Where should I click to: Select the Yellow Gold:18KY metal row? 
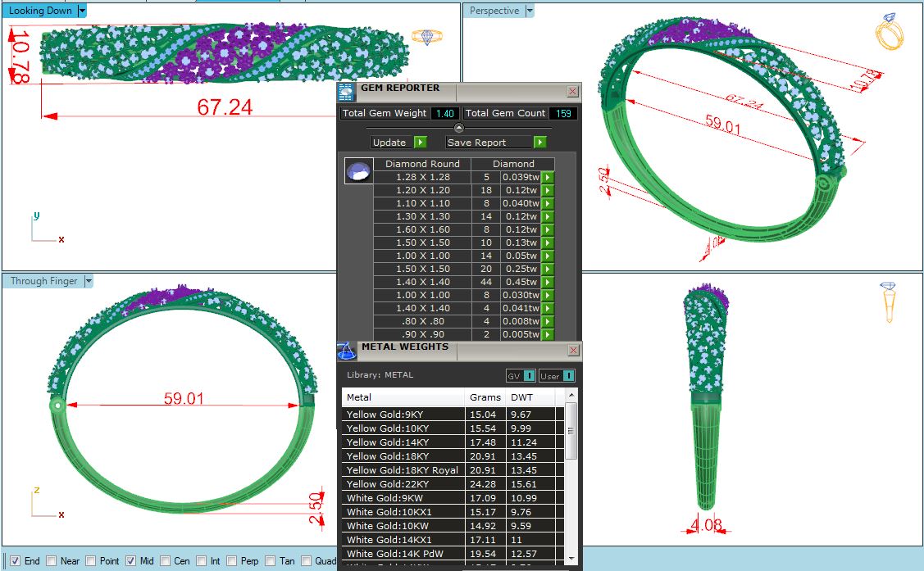click(x=453, y=456)
